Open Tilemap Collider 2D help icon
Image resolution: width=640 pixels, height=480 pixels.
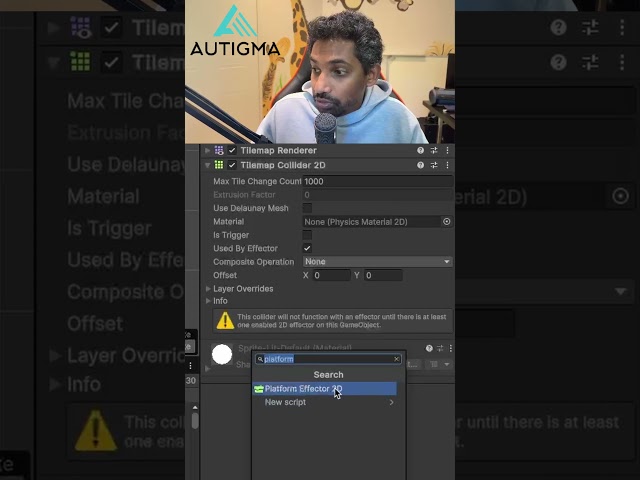[420, 165]
